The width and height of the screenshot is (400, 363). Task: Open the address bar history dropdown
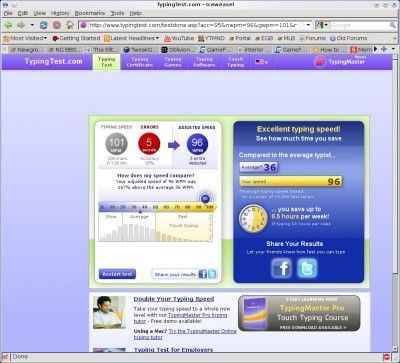[309, 25]
